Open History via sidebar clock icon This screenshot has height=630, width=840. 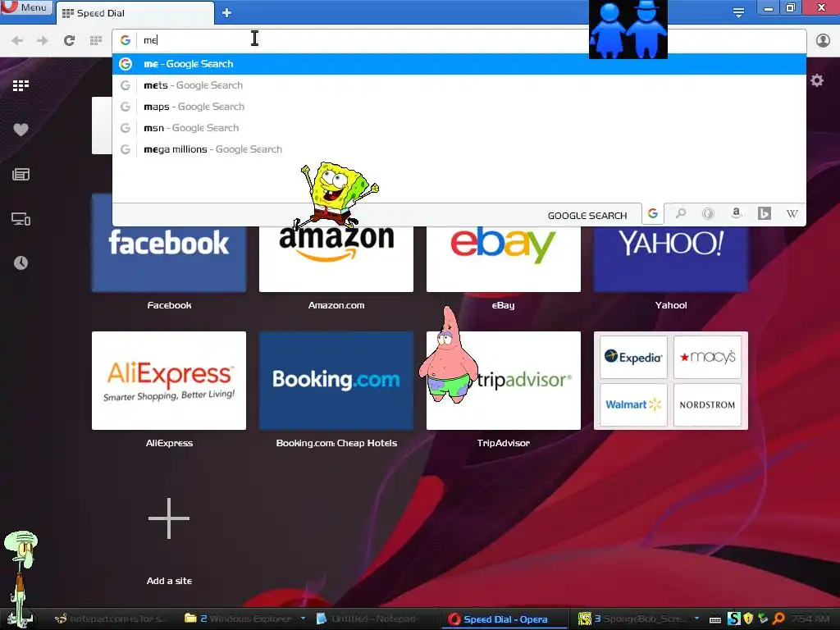(21, 262)
